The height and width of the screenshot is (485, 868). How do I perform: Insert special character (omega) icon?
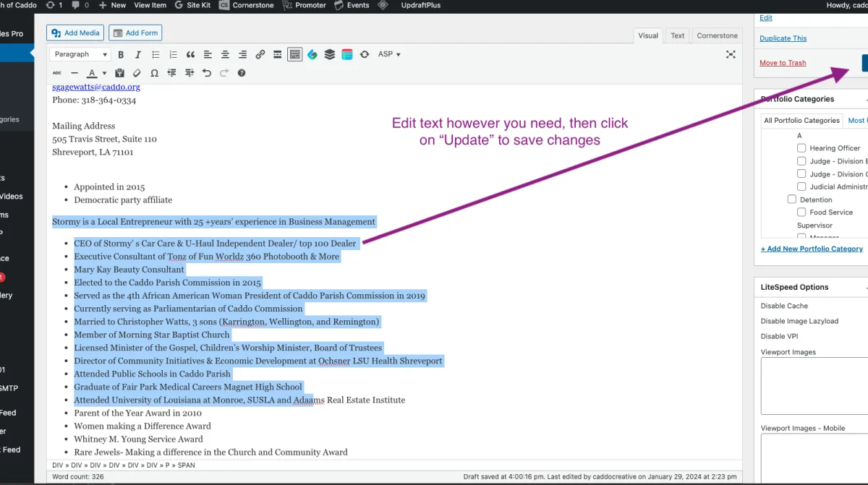coord(154,73)
